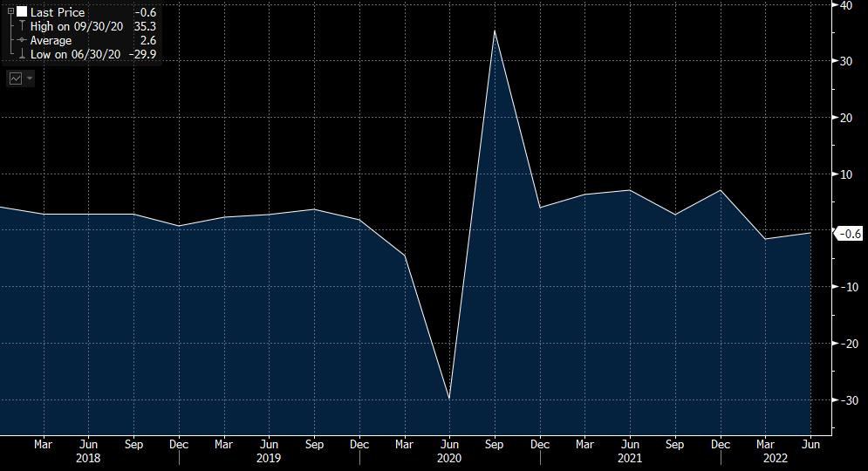Open the line chart type icon

pos(16,78)
